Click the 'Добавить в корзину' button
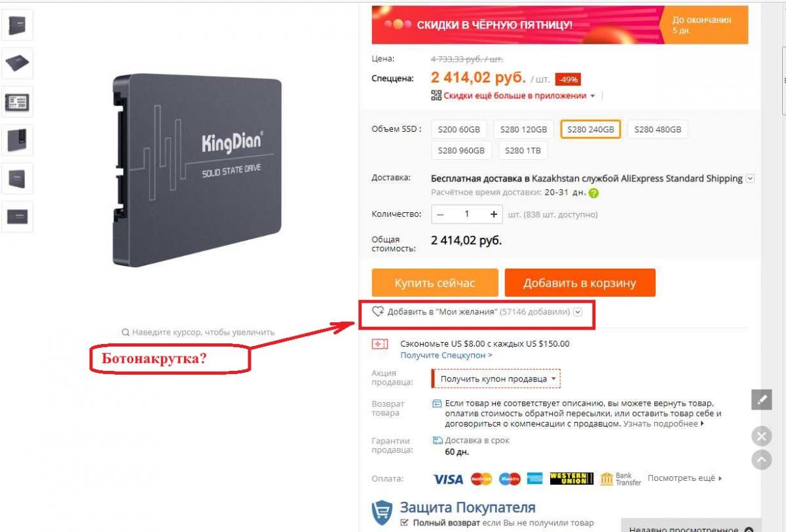The image size is (786, 532). (x=580, y=283)
